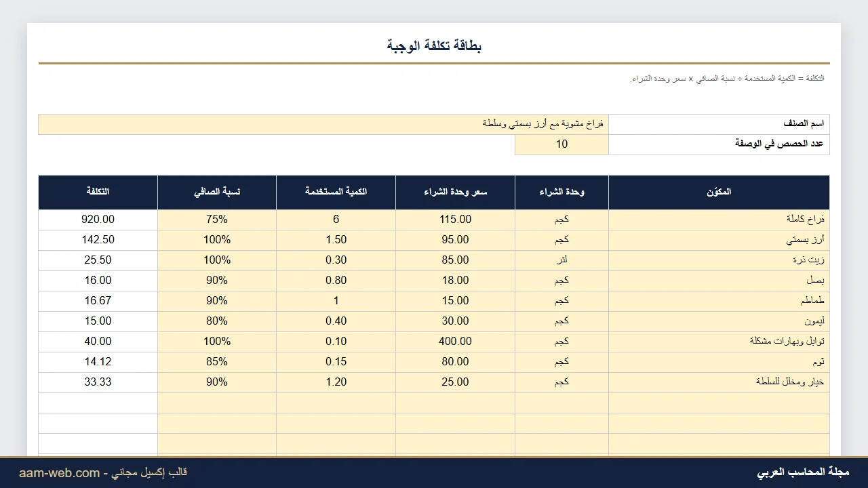Click the cost cell 920.00
868x488 pixels.
[98, 220]
